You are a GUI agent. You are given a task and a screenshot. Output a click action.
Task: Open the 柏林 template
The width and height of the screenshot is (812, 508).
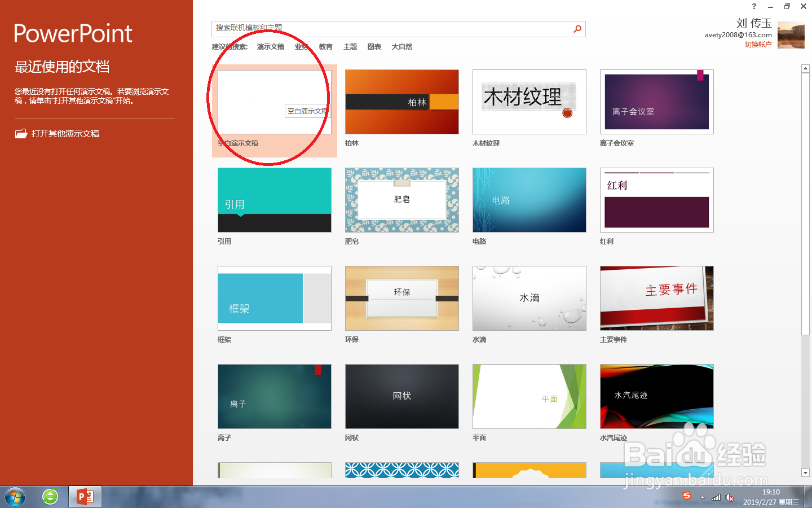coord(401,102)
